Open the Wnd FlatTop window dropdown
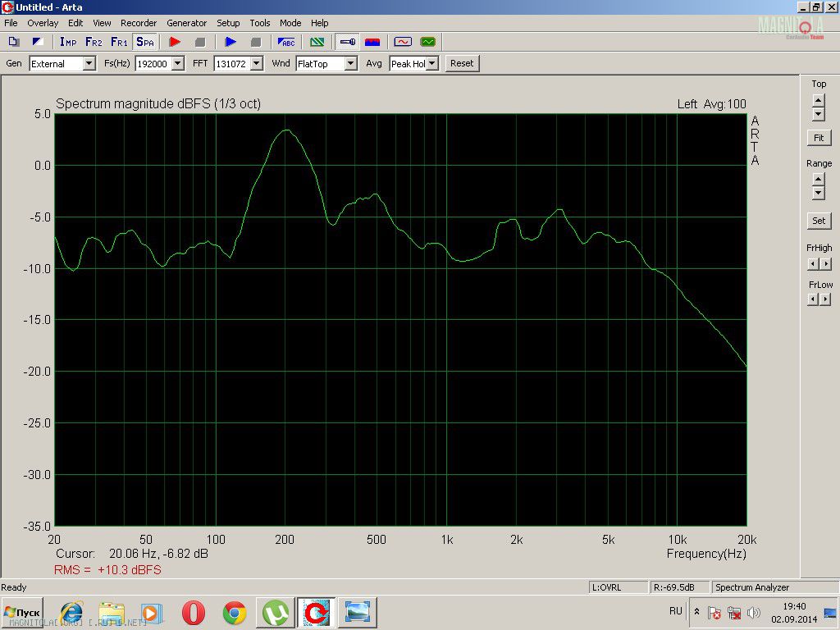 [x=350, y=64]
